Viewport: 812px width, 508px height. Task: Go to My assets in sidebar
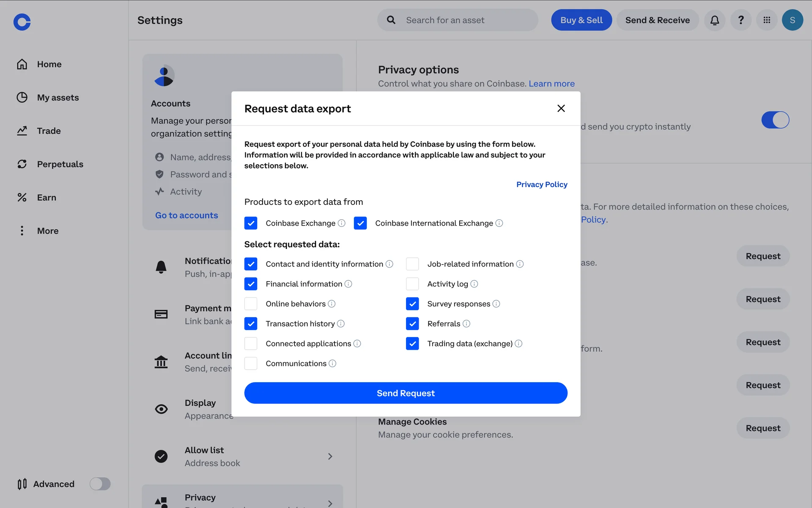[x=58, y=97]
